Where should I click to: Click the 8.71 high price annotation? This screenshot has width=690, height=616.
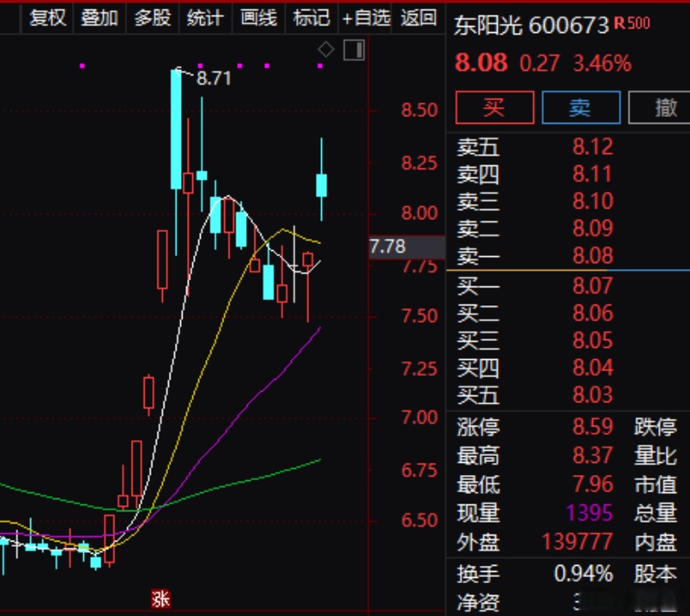(214, 79)
